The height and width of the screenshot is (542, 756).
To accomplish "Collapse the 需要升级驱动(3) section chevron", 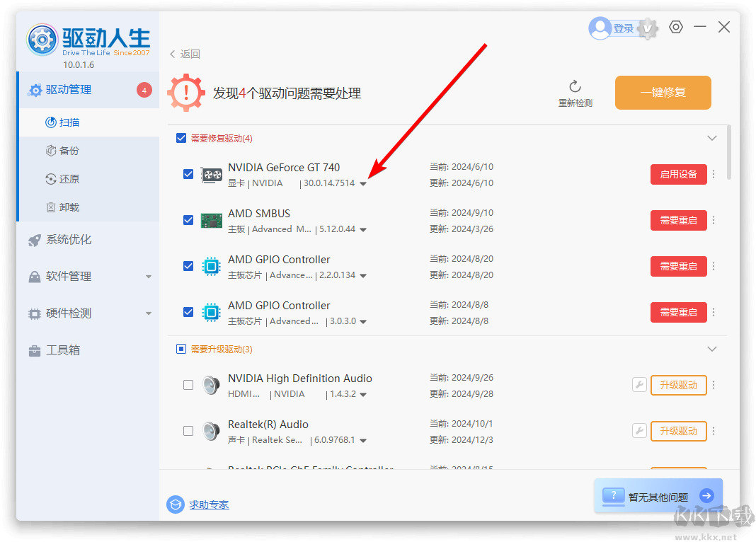I will click(711, 349).
